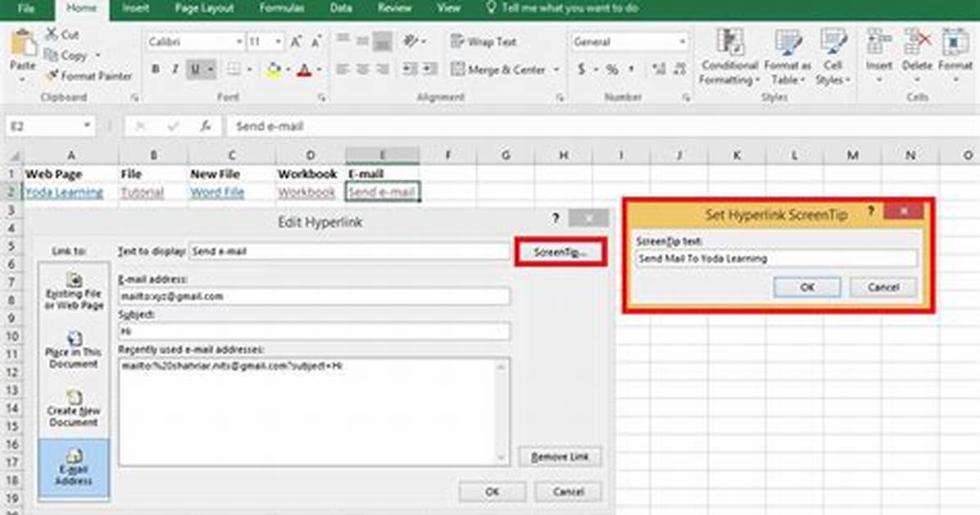The width and height of the screenshot is (980, 515).
Task: Switch to the Page Layout tab
Action: [204, 8]
